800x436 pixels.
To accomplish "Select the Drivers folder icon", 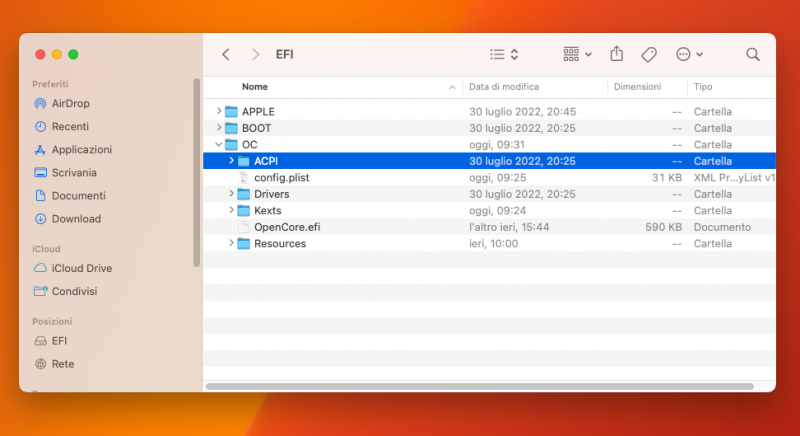I will point(244,194).
